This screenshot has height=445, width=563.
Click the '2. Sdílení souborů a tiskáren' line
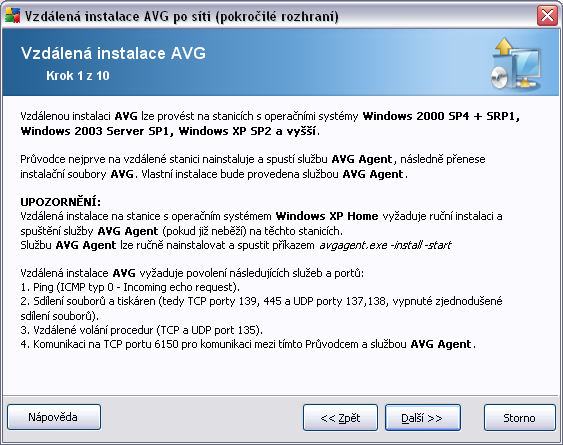[261, 308]
